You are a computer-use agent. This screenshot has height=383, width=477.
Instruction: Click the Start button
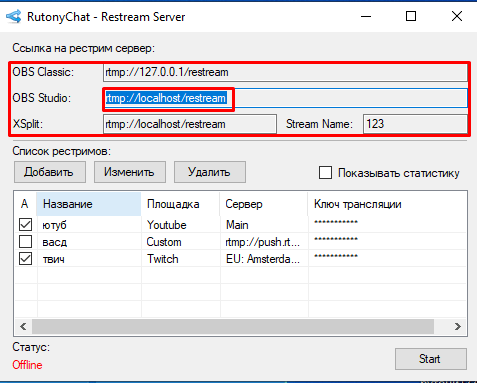(x=431, y=359)
